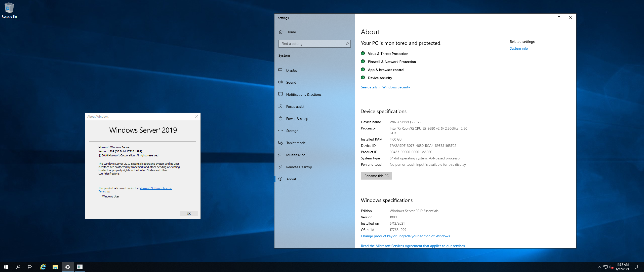Open the Storage settings page

tap(314, 131)
